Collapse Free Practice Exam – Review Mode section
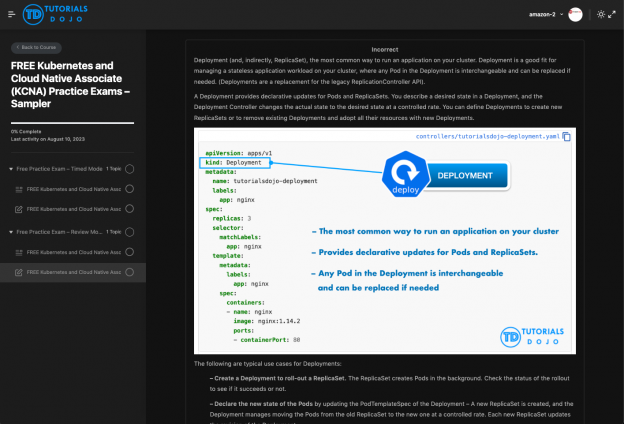The width and height of the screenshot is (624, 424). (x=11, y=232)
